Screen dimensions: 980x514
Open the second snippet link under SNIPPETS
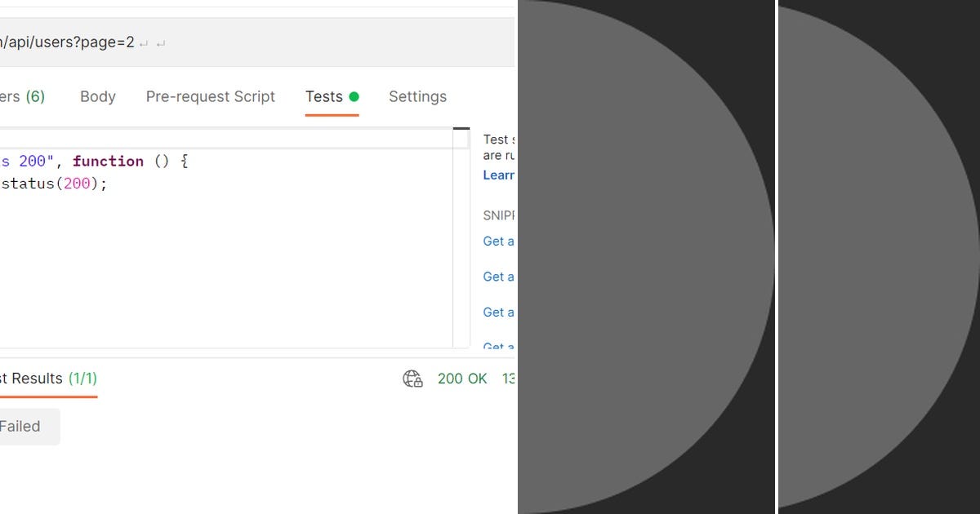[498, 277]
